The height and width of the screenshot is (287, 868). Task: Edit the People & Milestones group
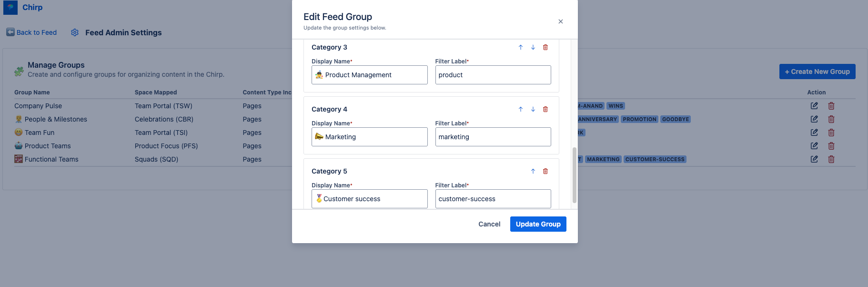click(x=814, y=119)
